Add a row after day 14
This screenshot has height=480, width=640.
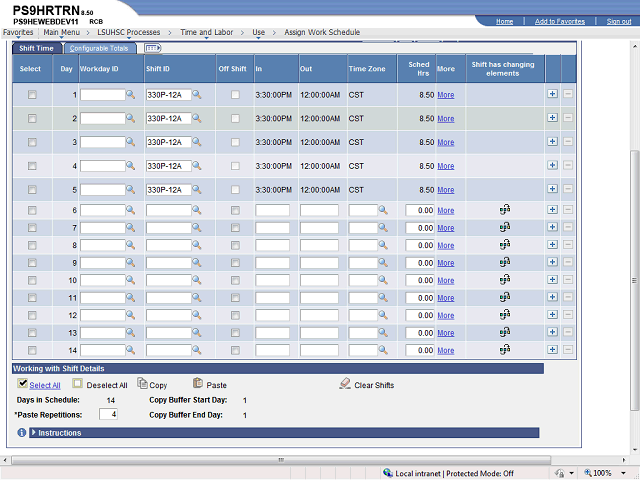point(552,349)
